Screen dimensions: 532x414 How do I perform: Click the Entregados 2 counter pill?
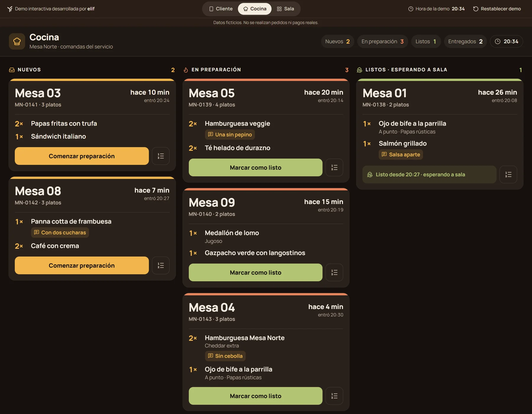point(465,41)
